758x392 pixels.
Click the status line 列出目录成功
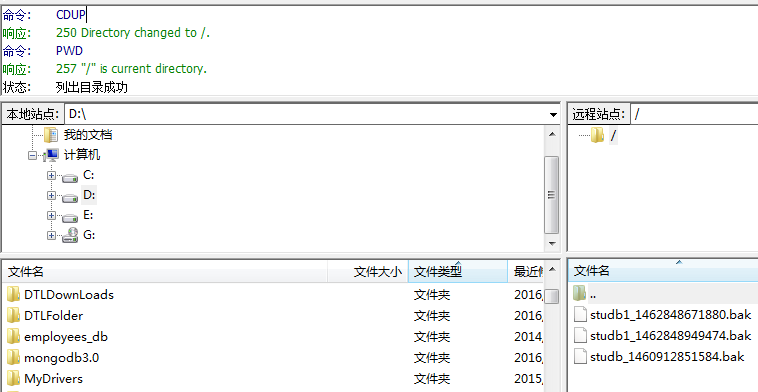[91, 87]
